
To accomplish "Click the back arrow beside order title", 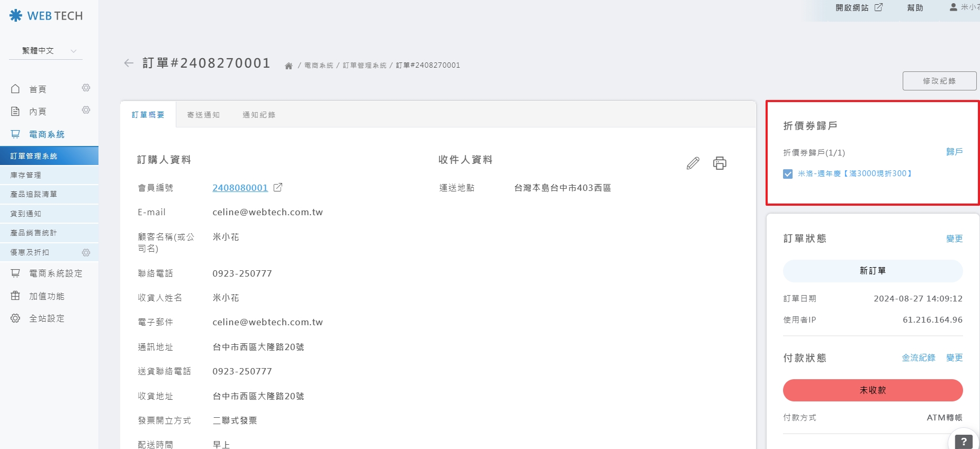I will tap(129, 63).
